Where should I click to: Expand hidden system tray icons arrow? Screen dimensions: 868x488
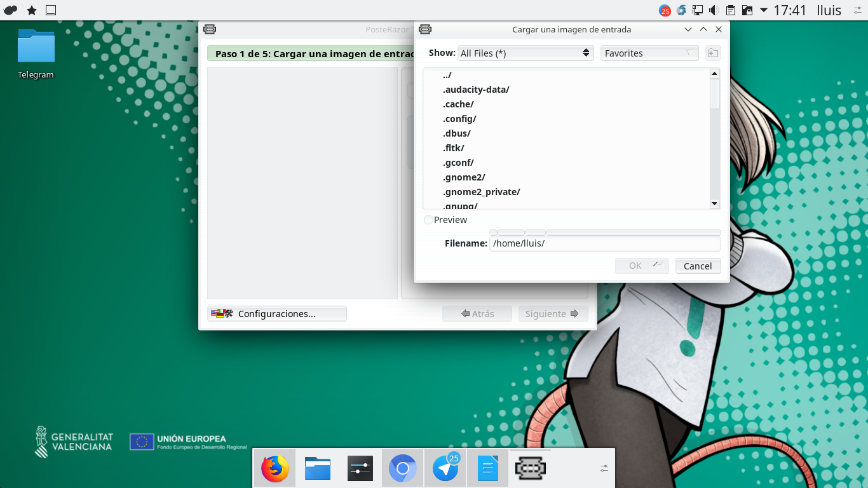[763, 10]
